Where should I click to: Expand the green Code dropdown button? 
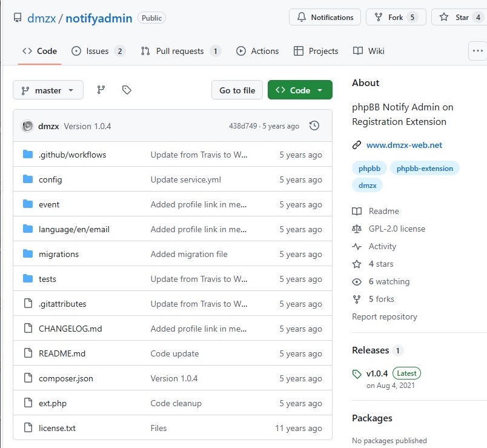[x=300, y=90]
